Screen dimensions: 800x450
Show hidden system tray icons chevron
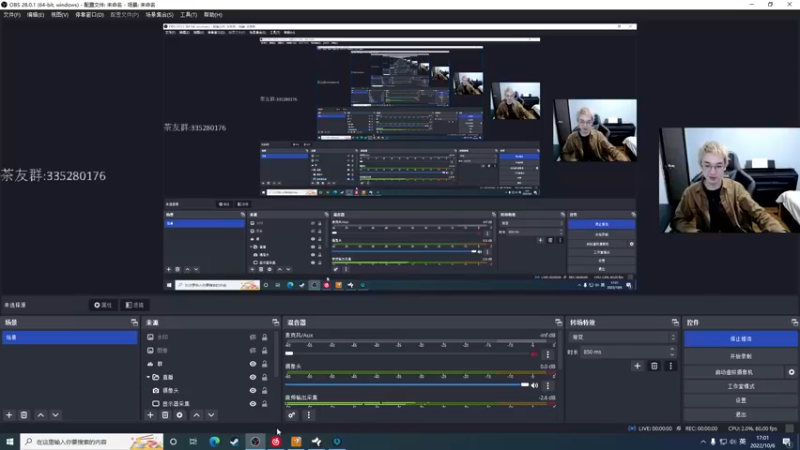tap(703, 442)
